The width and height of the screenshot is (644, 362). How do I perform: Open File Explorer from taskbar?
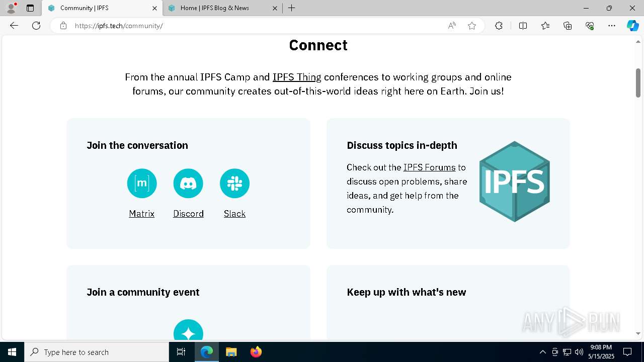pos(231,352)
